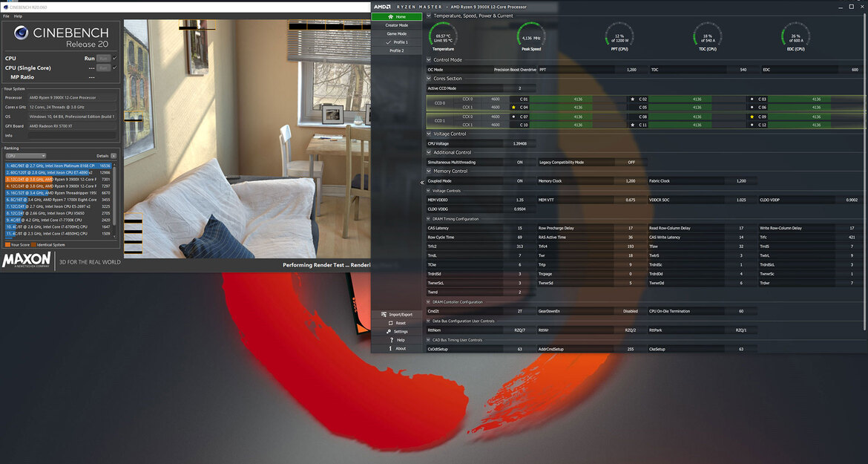Click the TDC (CPU) gauge
The width and height of the screenshot is (868, 464).
[708, 36]
